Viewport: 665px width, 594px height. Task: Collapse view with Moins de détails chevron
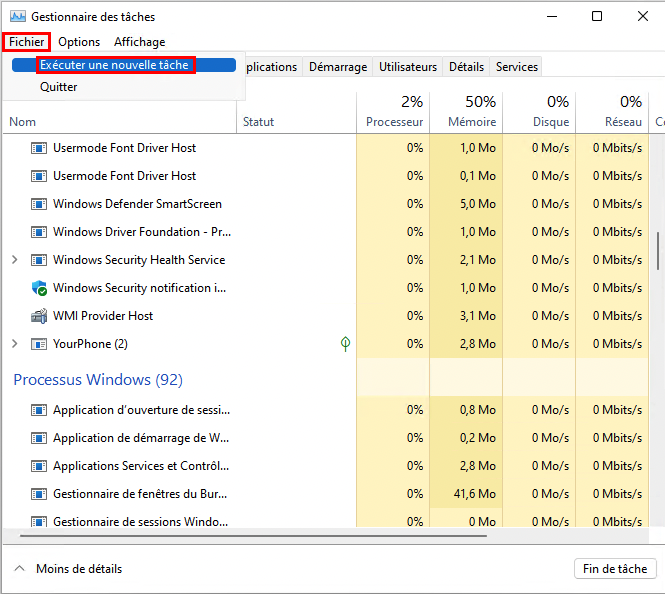pos(19,569)
